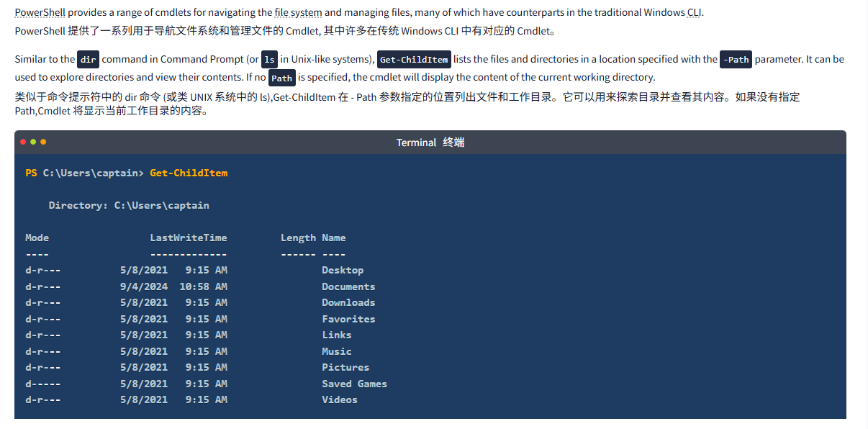
Task: Click the "Directory: C:\Users\captain" line
Action: (x=129, y=205)
